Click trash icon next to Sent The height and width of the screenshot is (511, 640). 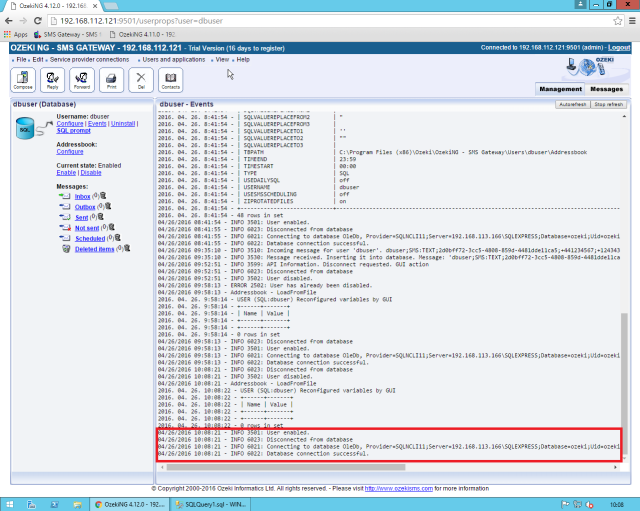(100, 217)
